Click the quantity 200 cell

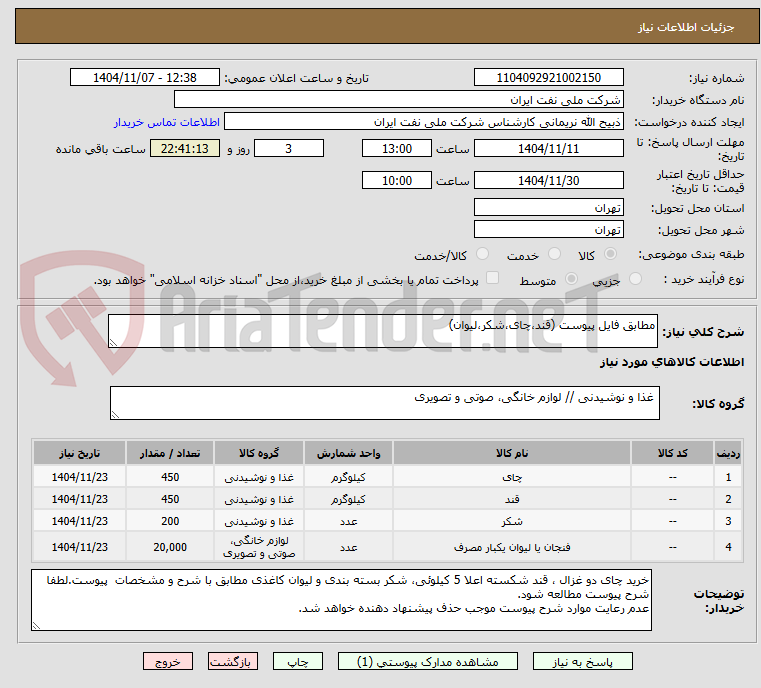click(170, 521)
